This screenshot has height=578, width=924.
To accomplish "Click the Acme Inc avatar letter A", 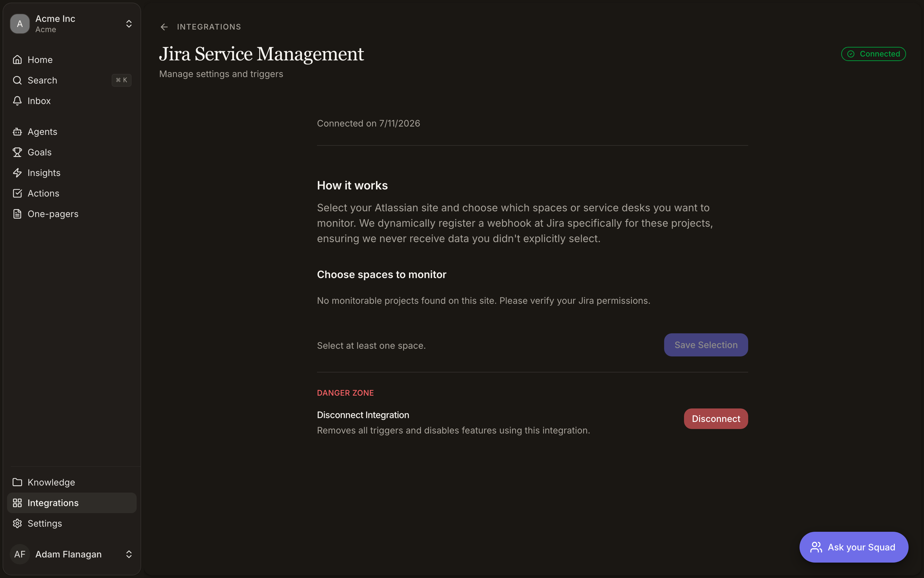I will pos(20,24).
